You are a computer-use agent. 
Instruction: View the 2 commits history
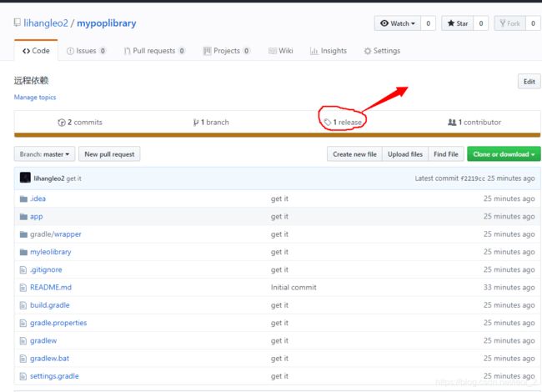pyautogui.click(x=80, y=123)
